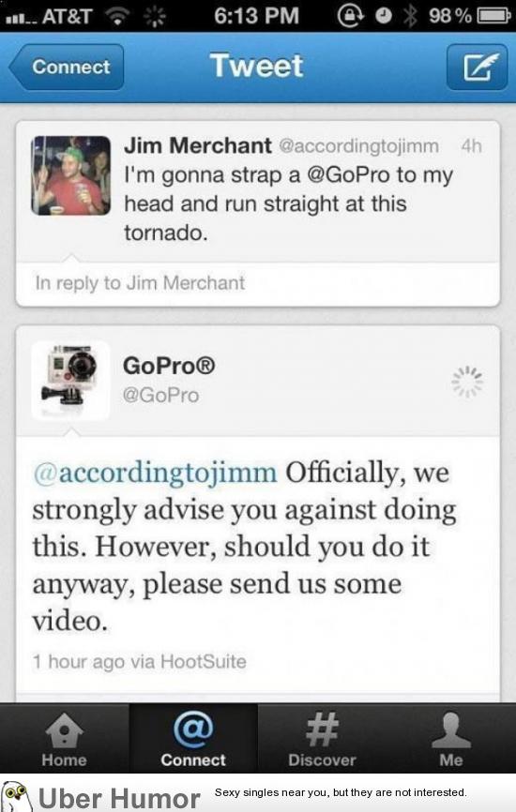
Task: Tap the 'In reply to Jim Merchant' row
Action: point(258,283)
